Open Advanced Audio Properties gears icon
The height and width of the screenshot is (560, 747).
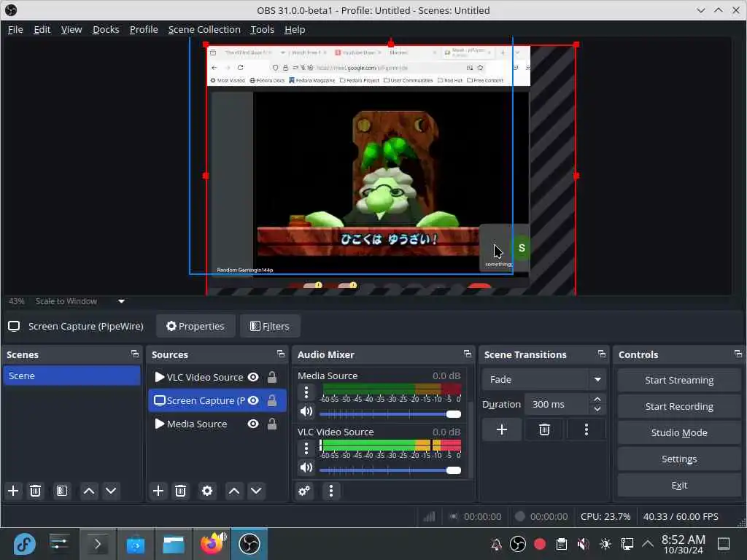point(304,491)
